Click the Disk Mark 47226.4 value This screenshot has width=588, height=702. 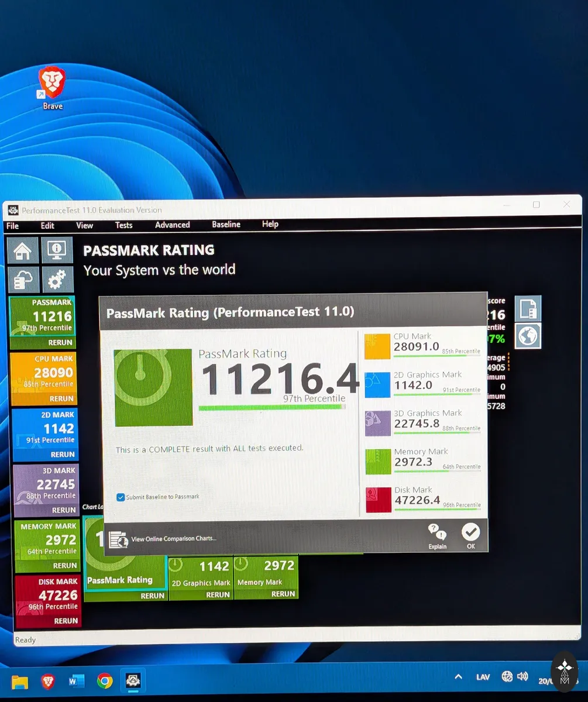point(417,500)
